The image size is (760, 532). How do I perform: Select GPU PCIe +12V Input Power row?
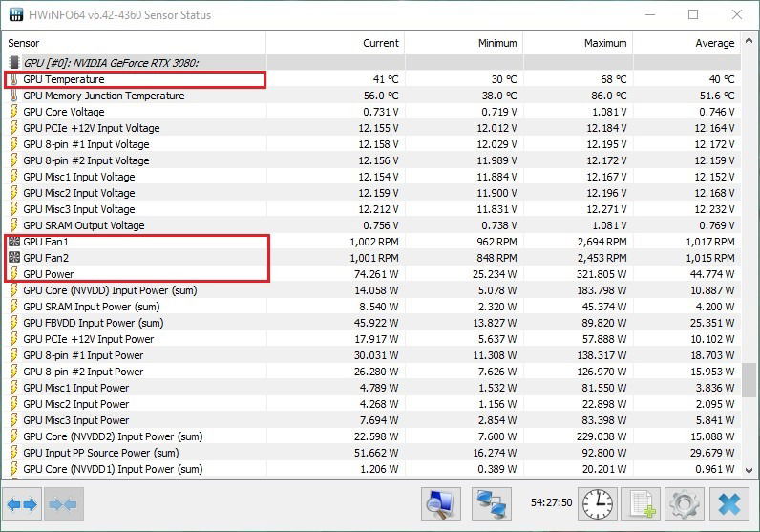[372, 339]
